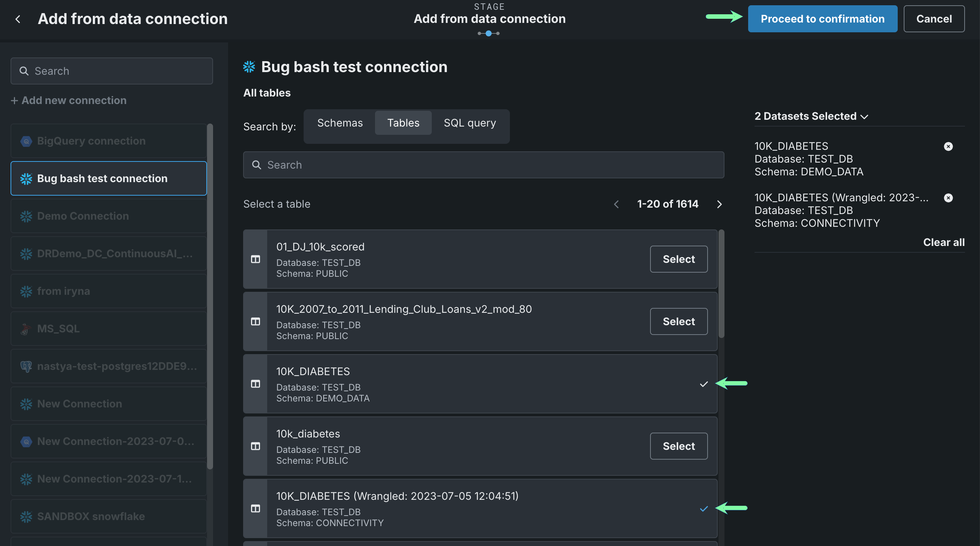
Task: Remove 10K_DIABETES DEMO_DATA from selected datasets
Action: pos(948,146)
